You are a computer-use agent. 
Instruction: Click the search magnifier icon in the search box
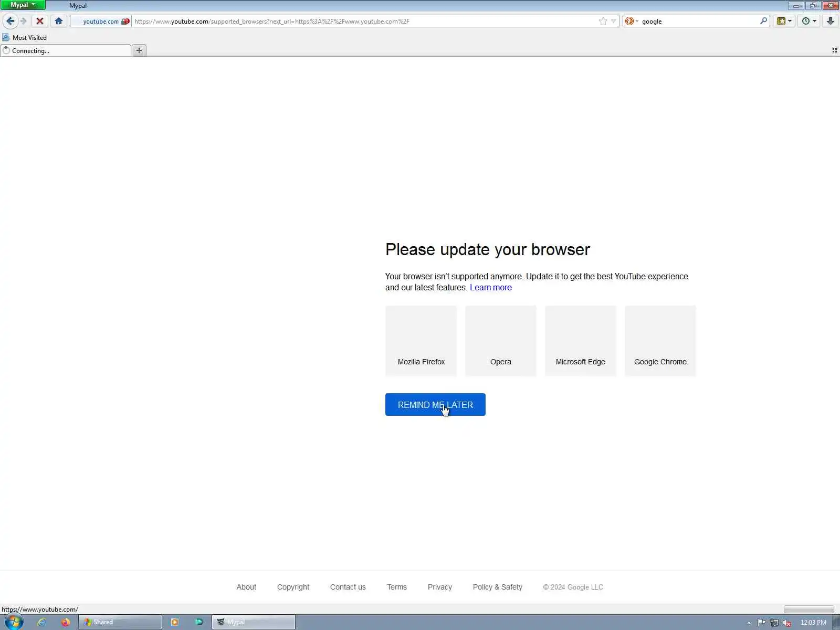click(763, 21)
